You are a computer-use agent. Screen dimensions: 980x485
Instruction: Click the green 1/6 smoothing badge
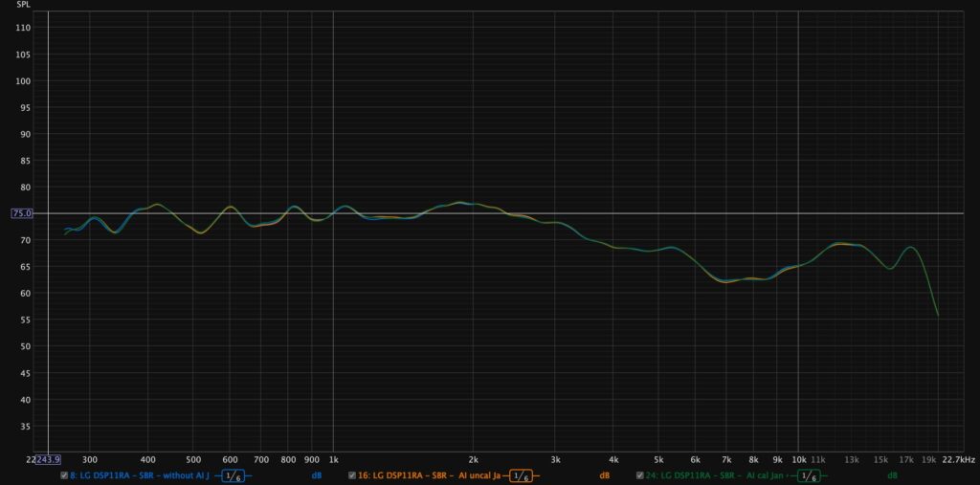809,475
